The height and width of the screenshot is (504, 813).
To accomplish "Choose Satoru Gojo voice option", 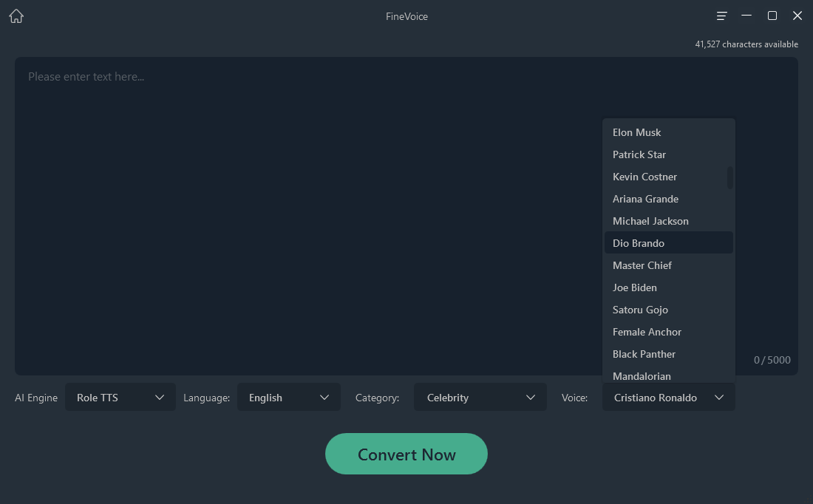I will [x=668, y=310].
